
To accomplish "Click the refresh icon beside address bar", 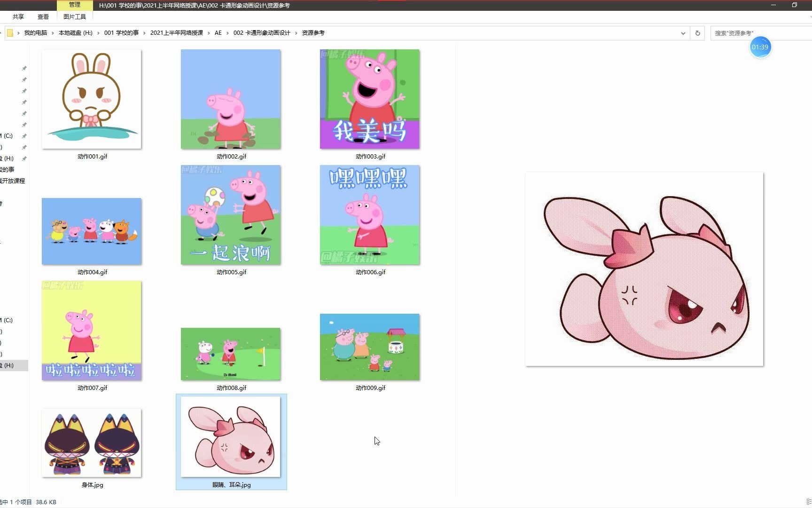I will point(697,33).
